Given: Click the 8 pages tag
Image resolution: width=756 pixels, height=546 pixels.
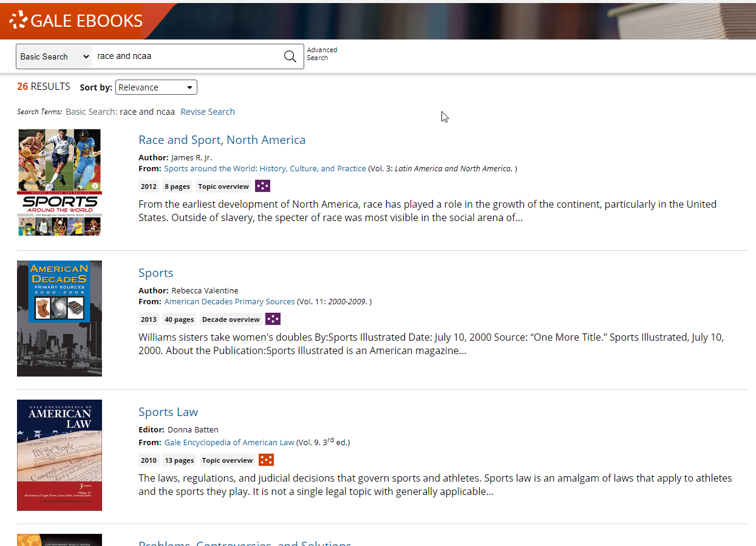Looking at the screenshot, I should (177, 186).
